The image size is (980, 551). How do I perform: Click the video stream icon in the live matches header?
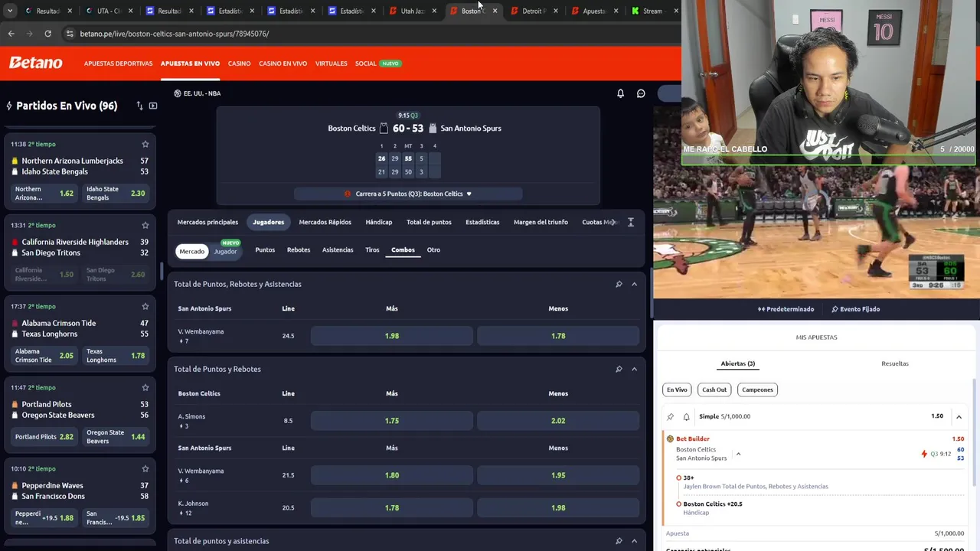pyautogui.click(x=153, y=106)
